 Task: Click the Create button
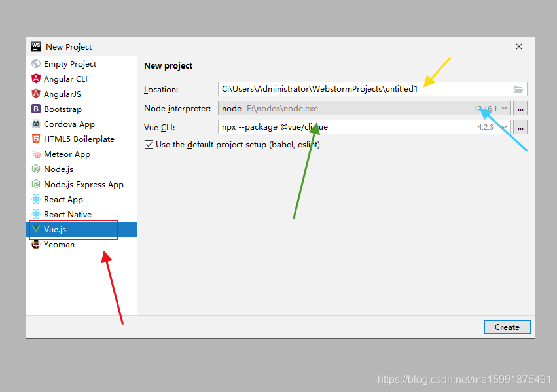(x=507, y=327)
